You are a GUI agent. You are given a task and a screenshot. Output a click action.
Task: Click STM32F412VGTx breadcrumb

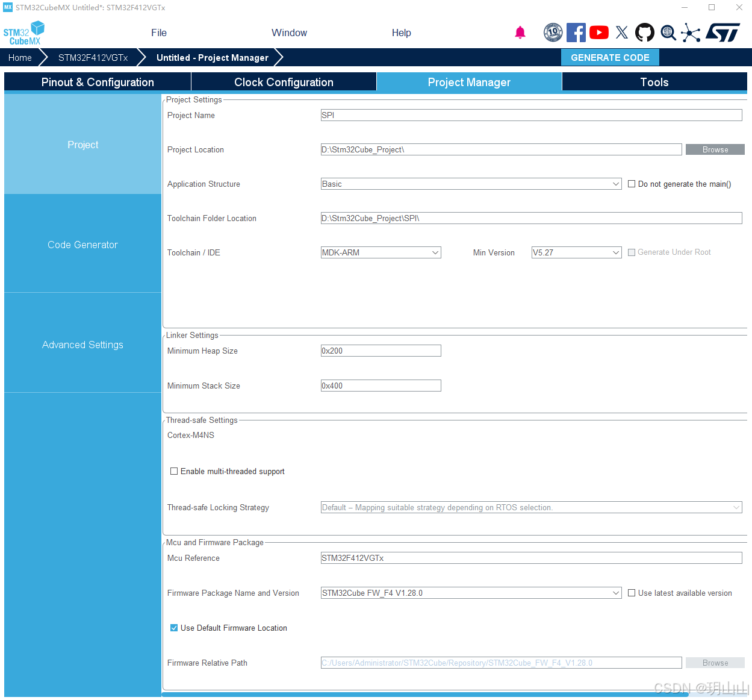(x=93, y=57)
